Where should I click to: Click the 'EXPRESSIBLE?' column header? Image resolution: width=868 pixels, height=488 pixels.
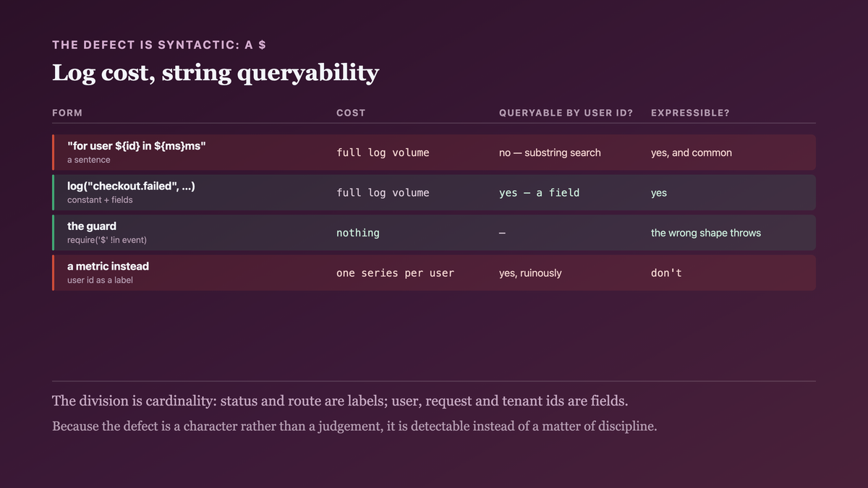click(x=690, y=113)
